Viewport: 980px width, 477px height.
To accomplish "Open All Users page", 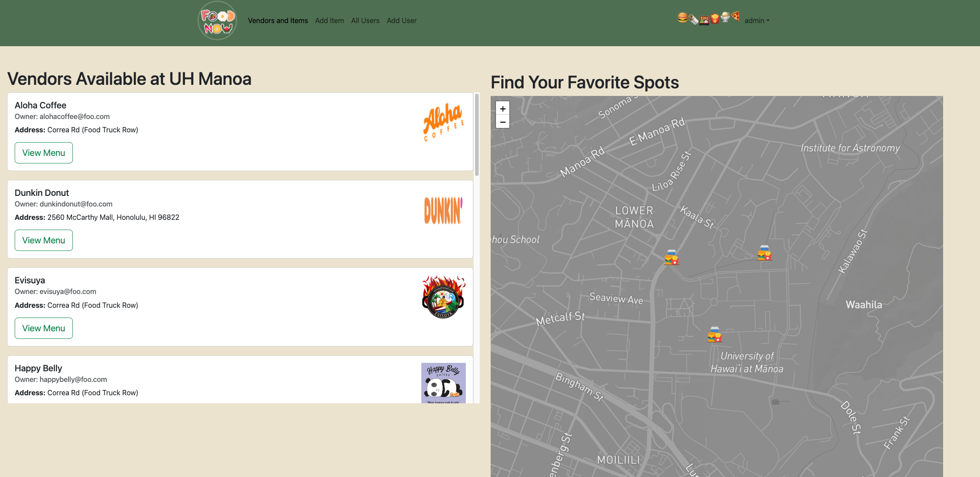I will click(x=365, y=20).
